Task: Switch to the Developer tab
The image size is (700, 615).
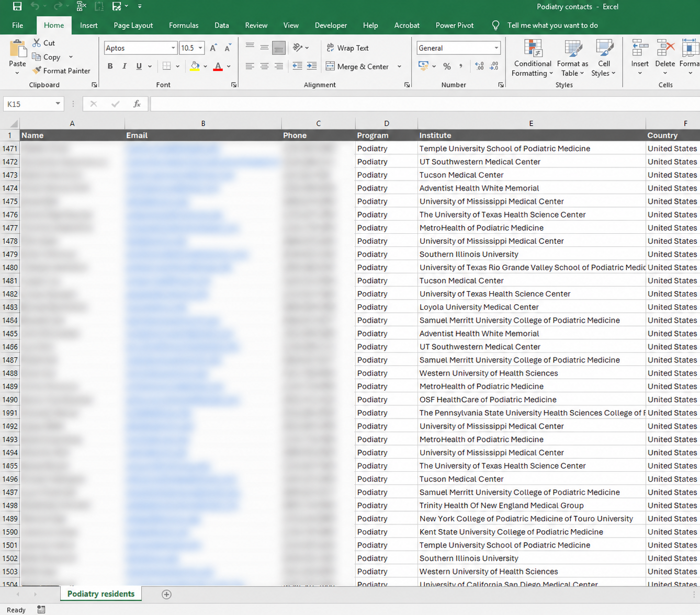Action: pyautogui.click(x=331, y=25)
